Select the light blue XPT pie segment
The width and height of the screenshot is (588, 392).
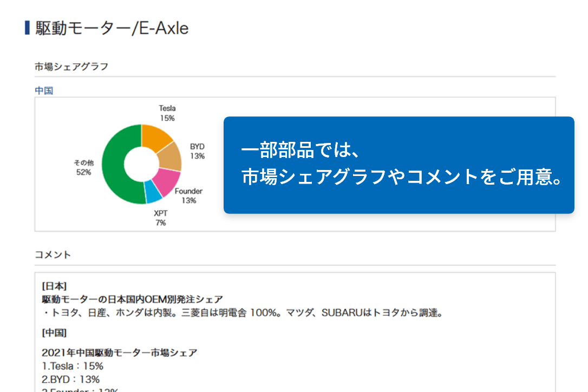pos(153,191)
